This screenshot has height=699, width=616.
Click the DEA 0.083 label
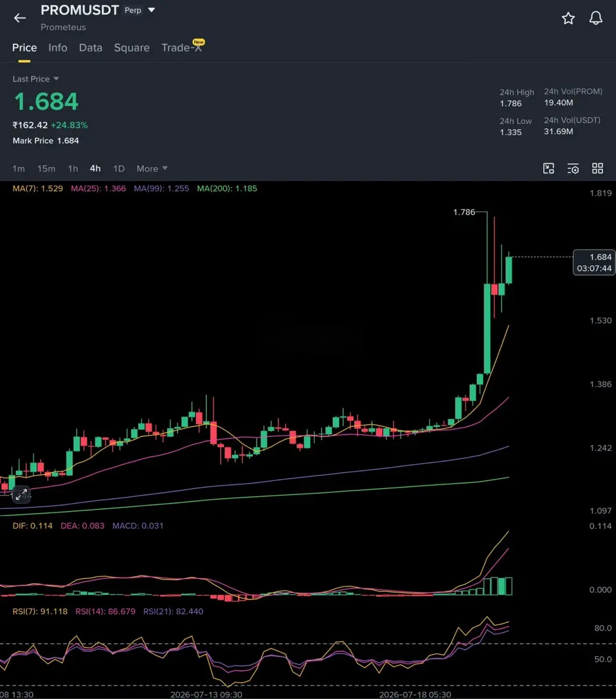point(82,525)
